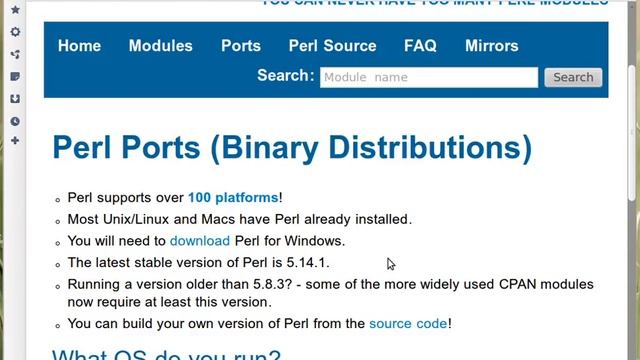Open the Notes panel icon in sidebar
Image resolution: width=640 pixels, height=360 pixels.
point(15,76)
